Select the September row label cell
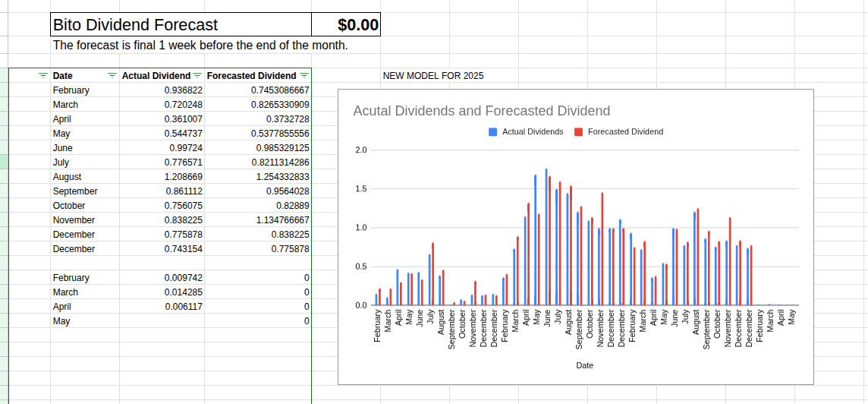The width and height of the screenshot is (868, 404). pos(85,191)
